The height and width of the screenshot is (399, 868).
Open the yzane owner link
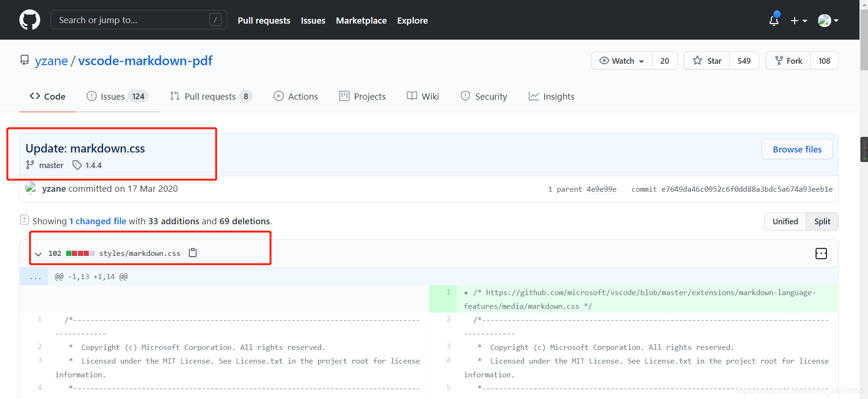pos(52,61)
